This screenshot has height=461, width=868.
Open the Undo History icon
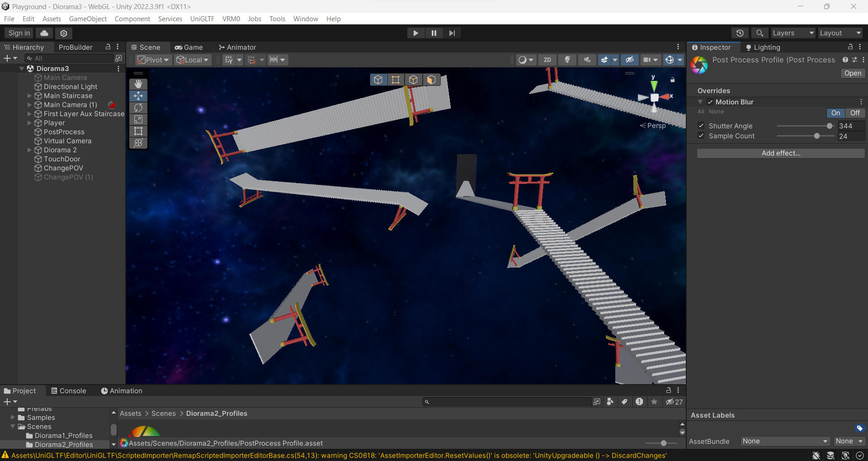click(740, 33)
